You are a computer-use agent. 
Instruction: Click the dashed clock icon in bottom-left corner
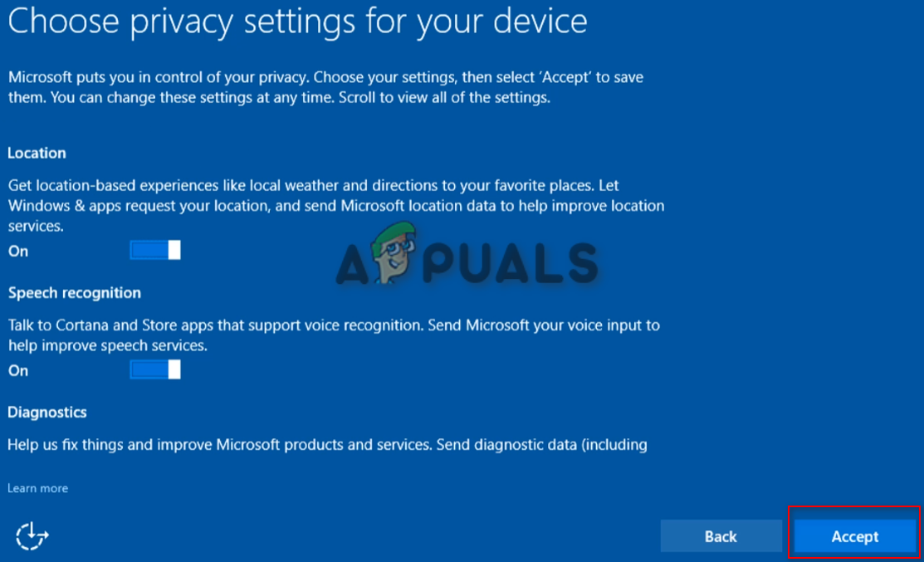coord(32,536)
